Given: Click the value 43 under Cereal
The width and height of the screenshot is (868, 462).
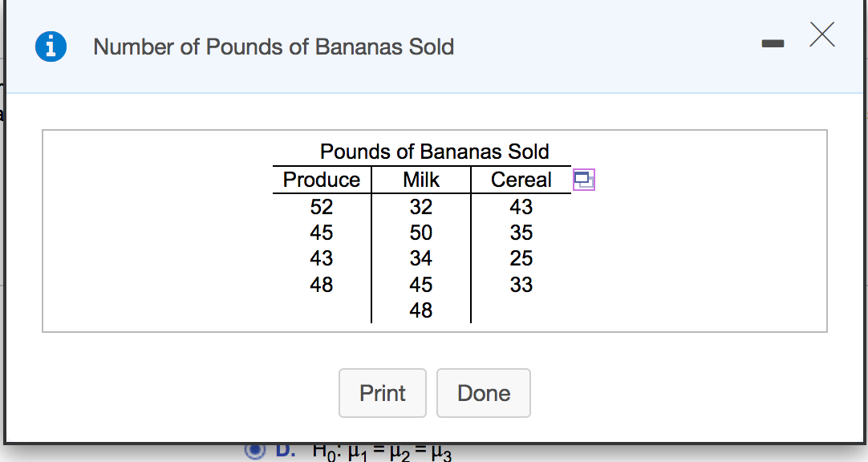Looking at the screenshot, I should [x=521, y=207].
